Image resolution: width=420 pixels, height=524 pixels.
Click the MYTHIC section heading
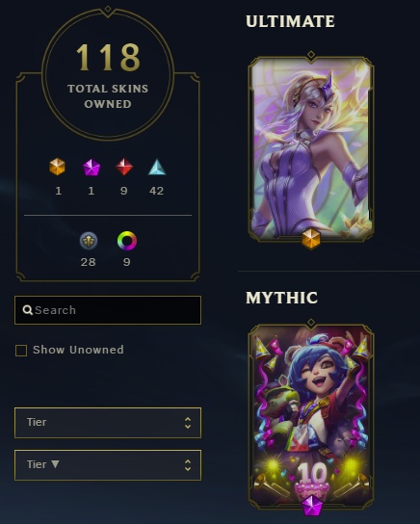281,298
